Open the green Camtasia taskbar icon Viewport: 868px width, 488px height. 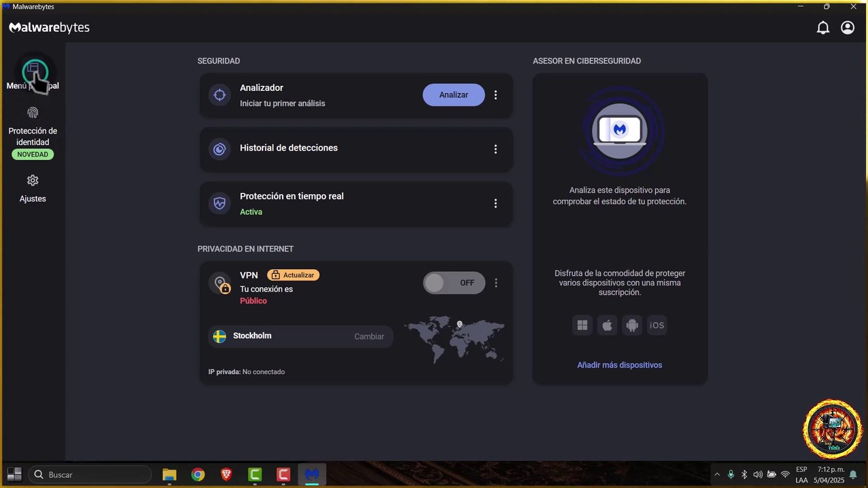tap(255, 474)
